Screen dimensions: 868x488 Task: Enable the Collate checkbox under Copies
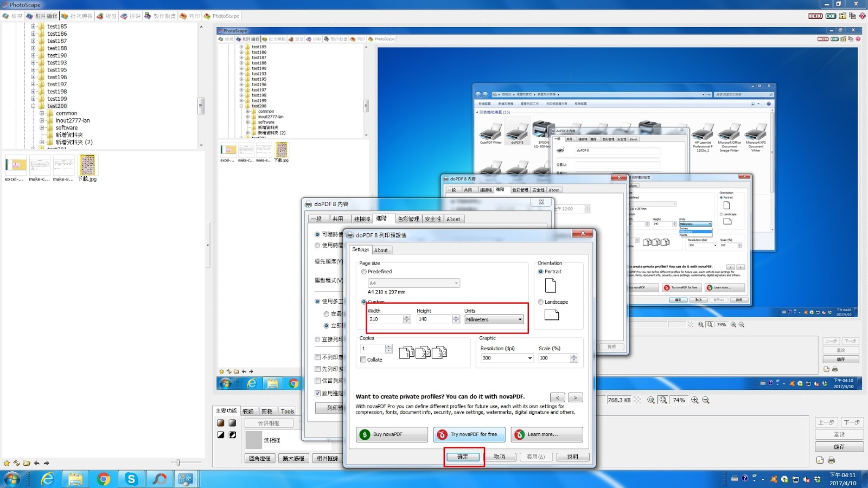pyautogui.click(x=363, y=359)
